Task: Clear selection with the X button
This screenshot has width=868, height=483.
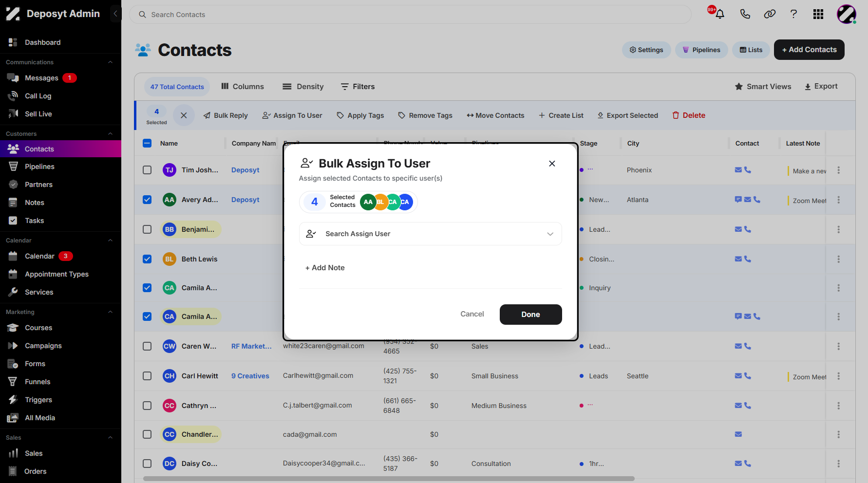Action: (x=184, y=115)
